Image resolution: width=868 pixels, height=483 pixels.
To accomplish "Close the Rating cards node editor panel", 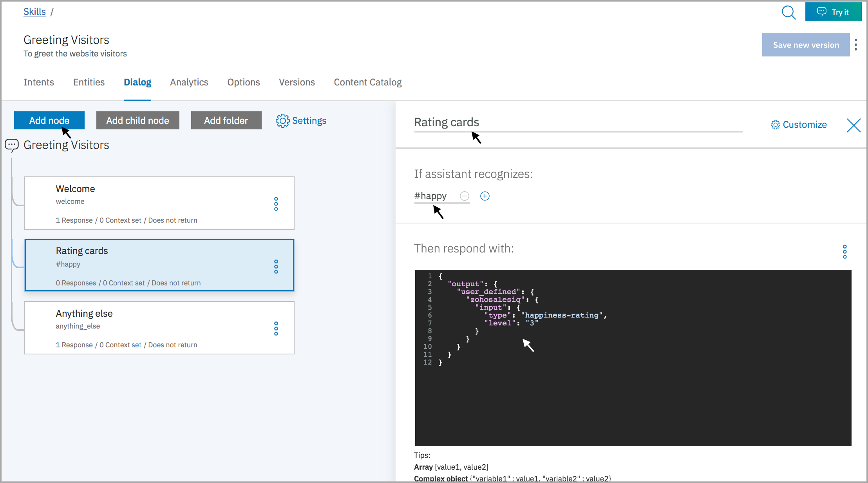I will pyautogui.click(x=854, y=125).
